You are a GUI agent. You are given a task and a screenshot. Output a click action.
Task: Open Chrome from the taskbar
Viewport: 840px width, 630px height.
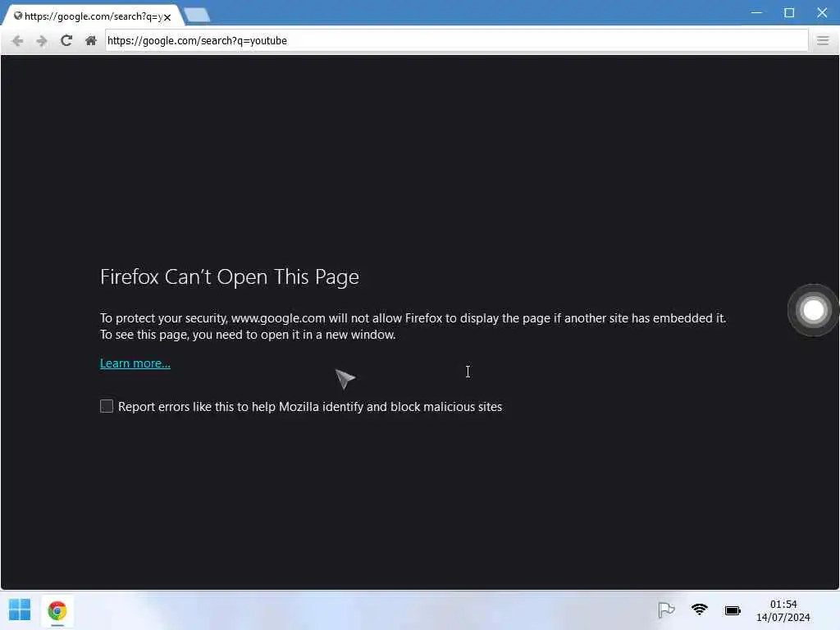tap(57, 610)
